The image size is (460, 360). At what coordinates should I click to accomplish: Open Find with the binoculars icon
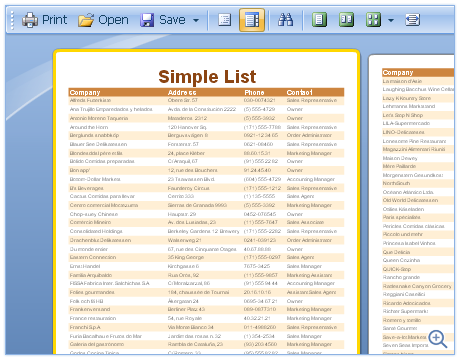coord(286,20)
